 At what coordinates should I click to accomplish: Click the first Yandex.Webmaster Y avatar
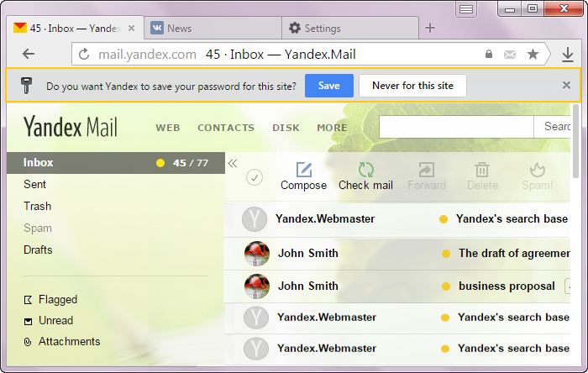pyautogui.click(x=255, y=219)
